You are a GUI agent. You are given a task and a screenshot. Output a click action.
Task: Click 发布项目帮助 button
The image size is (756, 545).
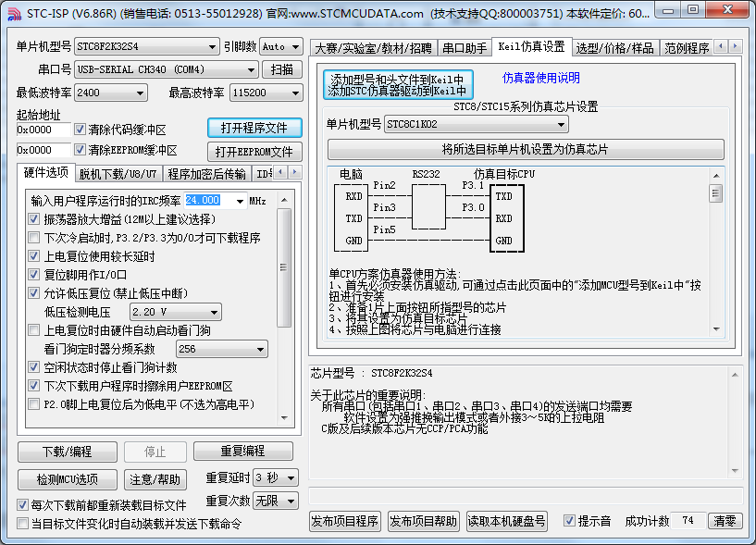[x=423, y=521]
